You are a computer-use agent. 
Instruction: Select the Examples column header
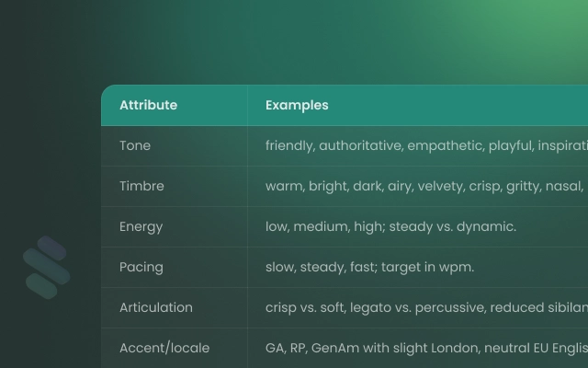point(297,105)
